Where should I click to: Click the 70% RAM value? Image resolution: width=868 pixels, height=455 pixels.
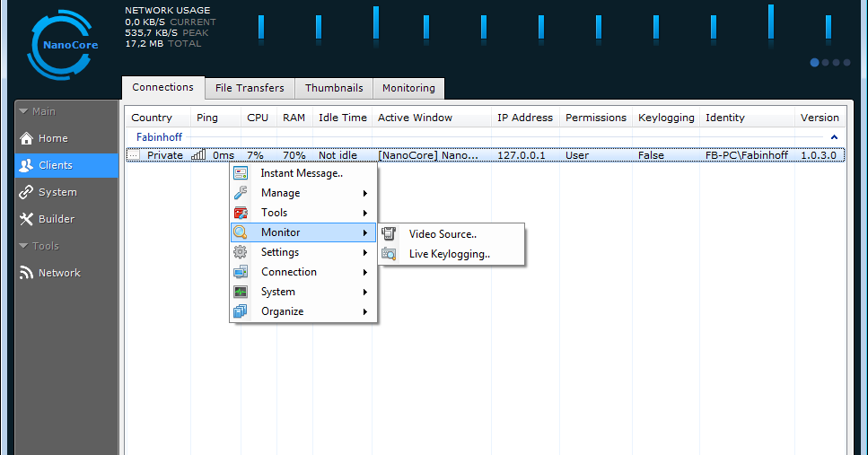click(x=294, y=155)
